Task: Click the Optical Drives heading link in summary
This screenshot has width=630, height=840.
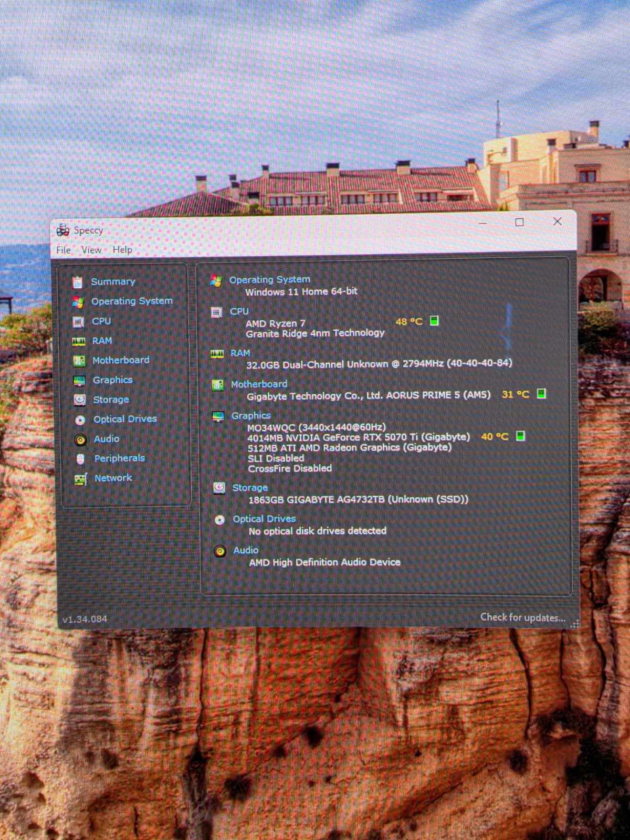Action: point(264,519)
